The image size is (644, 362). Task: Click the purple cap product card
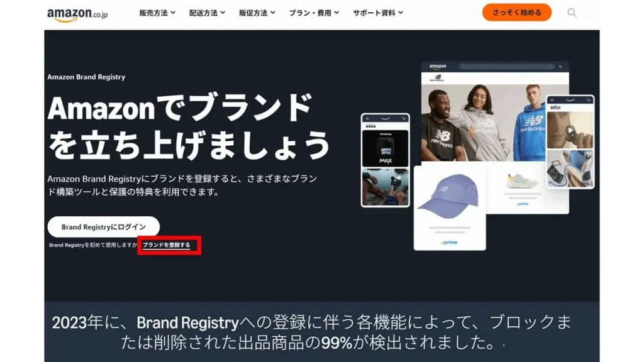[x=450, y=207]
